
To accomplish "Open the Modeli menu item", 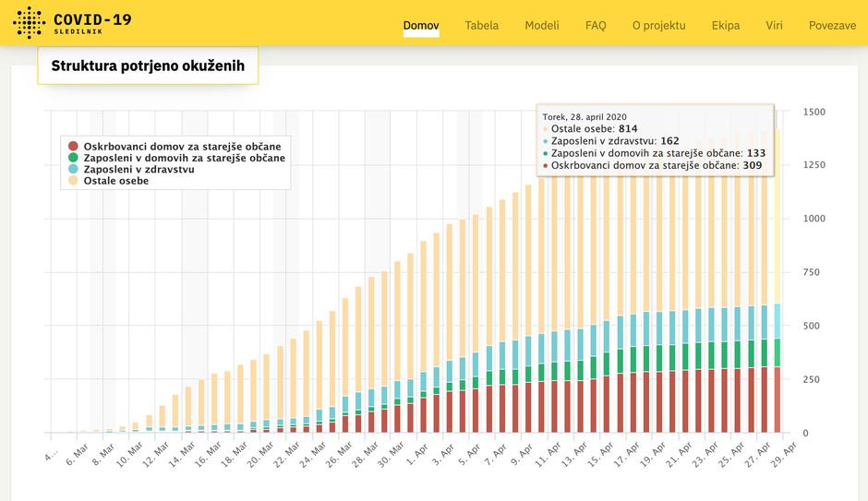I will tap(542, 26).
